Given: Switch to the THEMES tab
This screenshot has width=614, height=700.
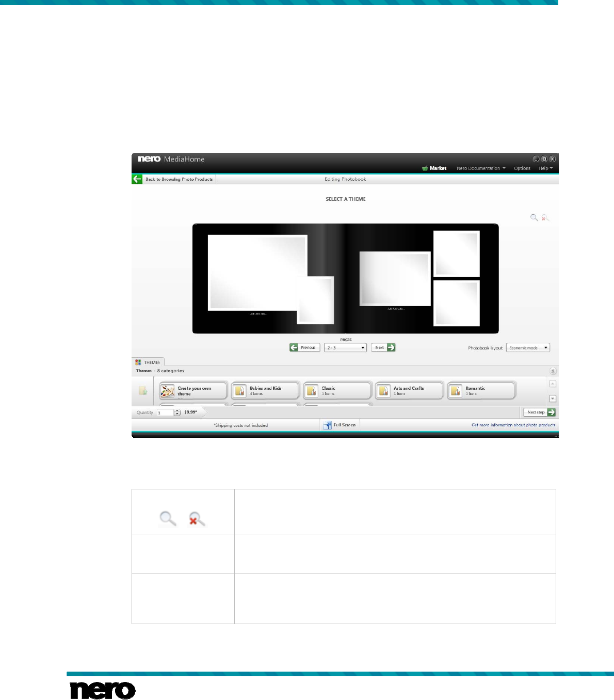Looking at the screenshot, I should [x=148, y=362].
